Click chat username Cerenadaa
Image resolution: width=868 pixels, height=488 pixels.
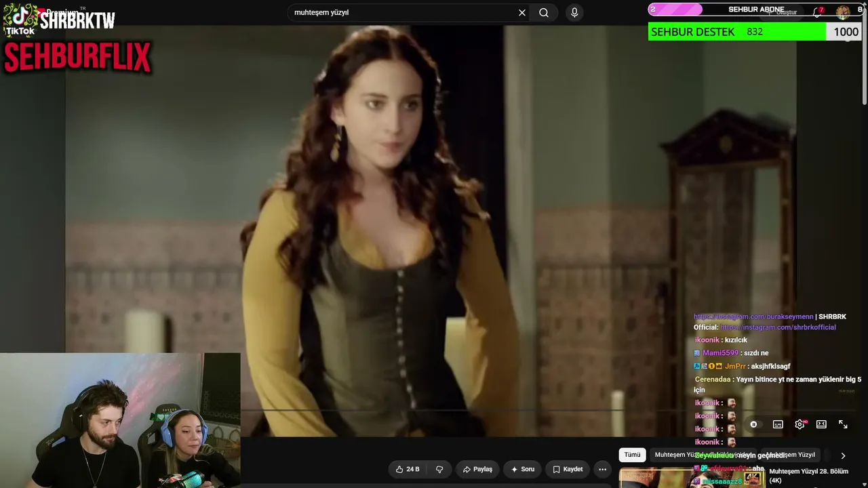pos(713,380)
